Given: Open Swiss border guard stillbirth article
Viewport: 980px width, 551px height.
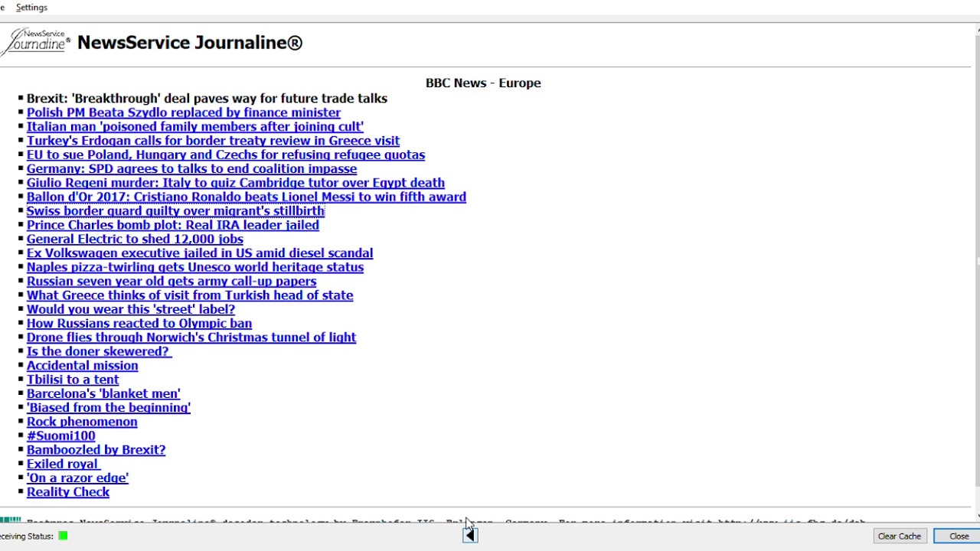Looking at the screenshot, I should (175, 210).
